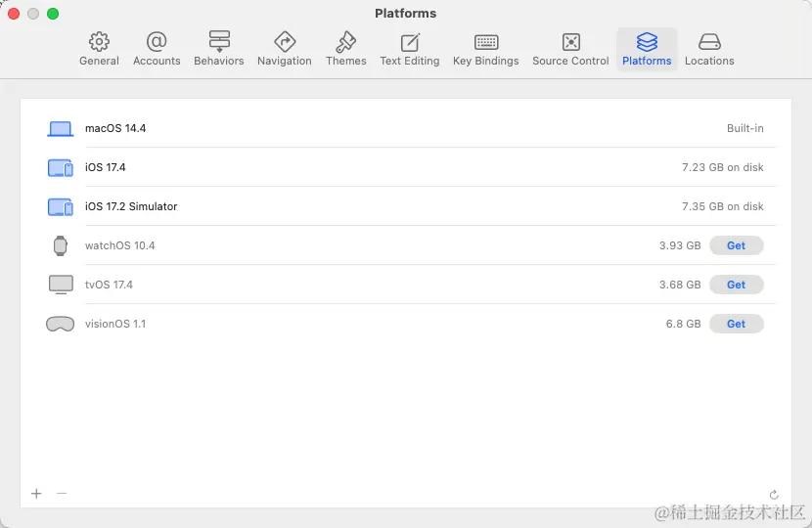Remove platform using the minus button

(x=62, y=494)
